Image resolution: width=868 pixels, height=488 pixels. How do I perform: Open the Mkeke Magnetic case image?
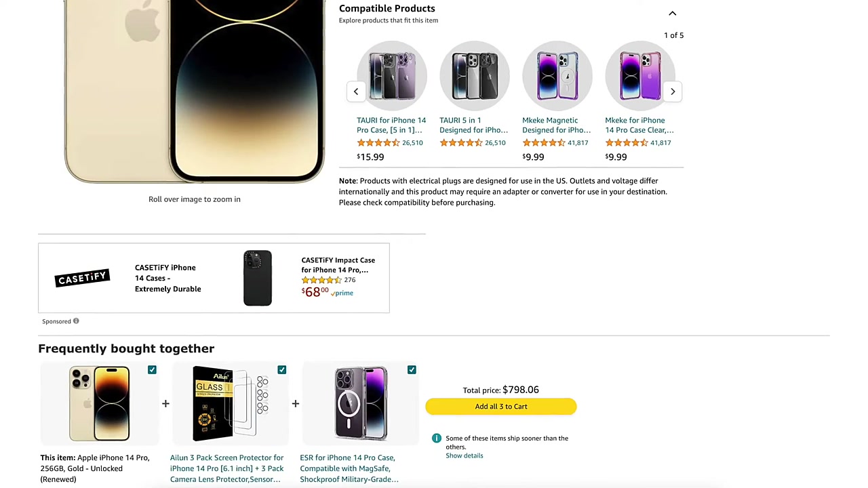(557, 75)
